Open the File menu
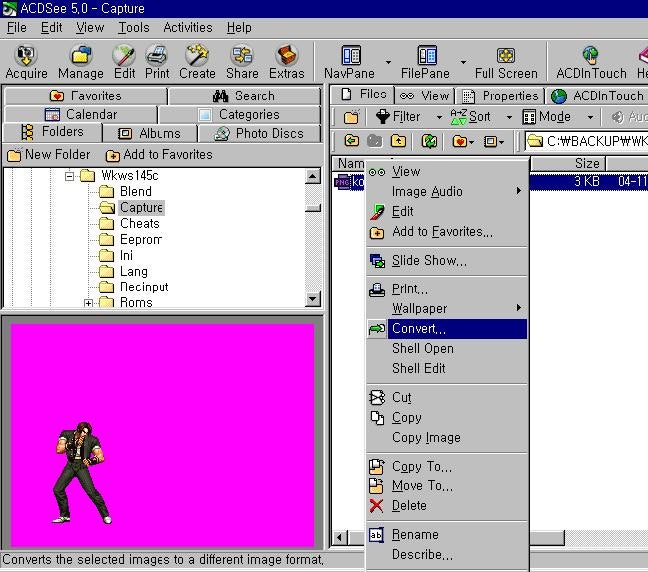648x572 pixels. (x=17, y=28)
